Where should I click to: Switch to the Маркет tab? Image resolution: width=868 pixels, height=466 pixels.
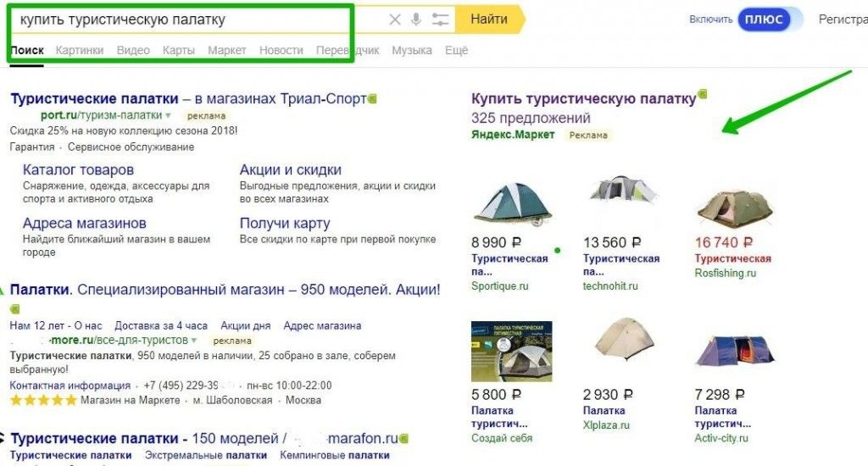226,51
